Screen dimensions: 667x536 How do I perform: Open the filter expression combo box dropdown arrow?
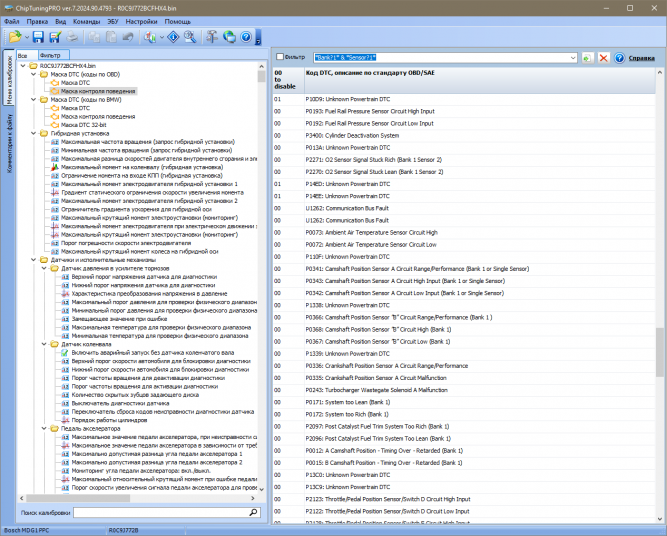tap(573, 57)
